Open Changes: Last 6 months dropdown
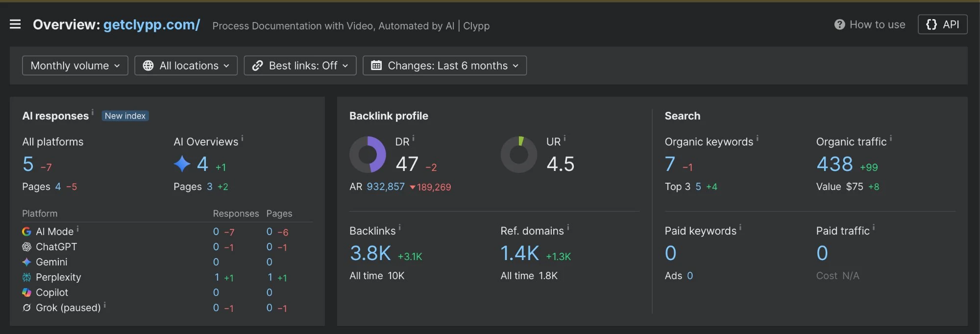The image size is (980, 334). [444, 66]
